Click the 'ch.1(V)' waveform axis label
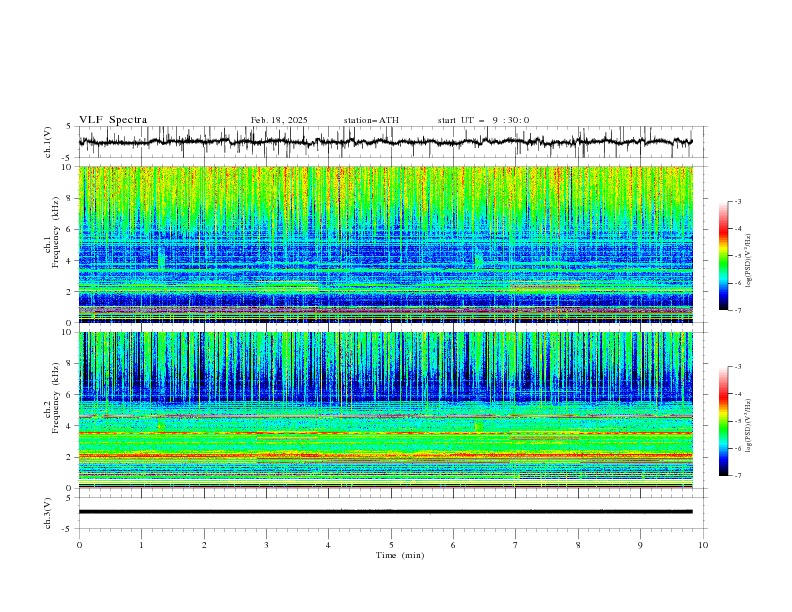The image size is (792, 612). [48, 142]
